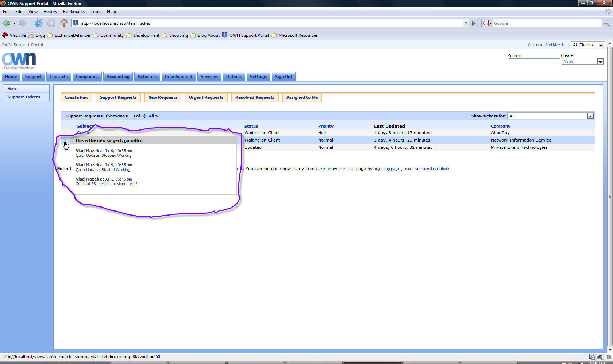Image resolution: width=613 pixels, height=364 pixels.
Task: Click the Reload page icon
Action: [39, 23]
